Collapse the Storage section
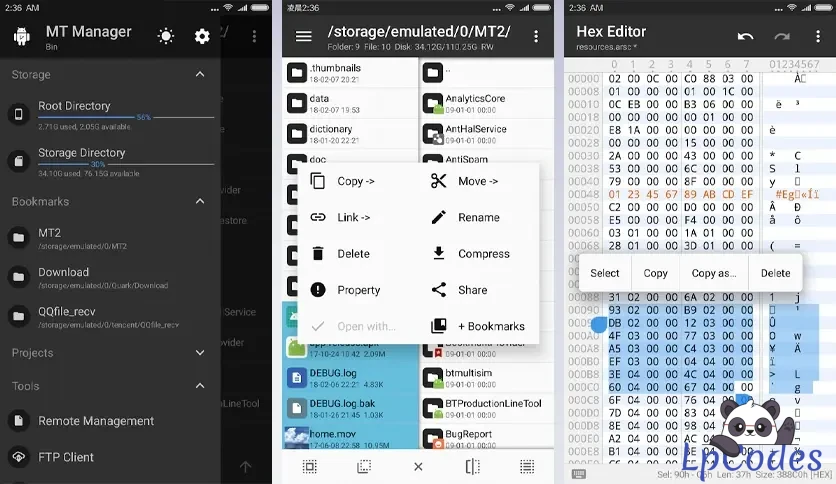The height and width of the screenshot is (484, 836). click(x=200, y=74)
